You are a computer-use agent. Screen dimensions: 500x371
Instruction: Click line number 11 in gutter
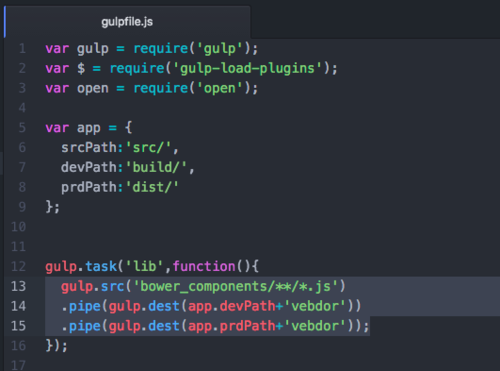tap(18, 247)
